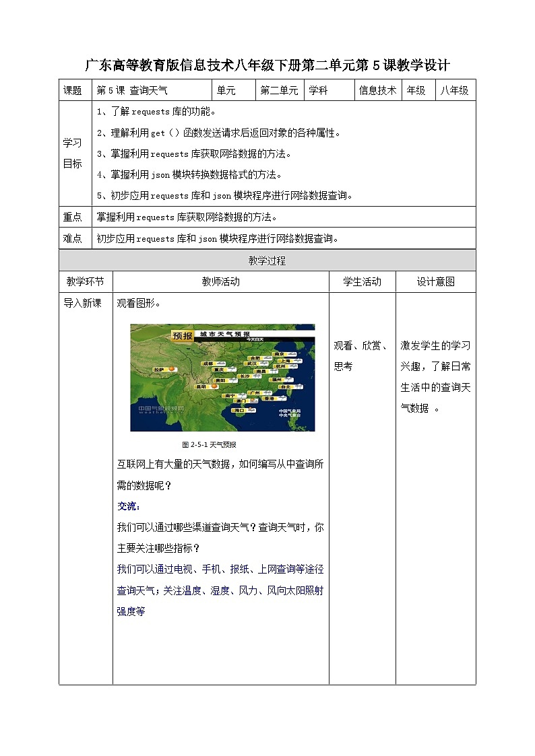Image resolution: width=535 pixels, height=756 pixels.
Task: Click the blue '交流:' heading
Action: (x=128, y=506)
